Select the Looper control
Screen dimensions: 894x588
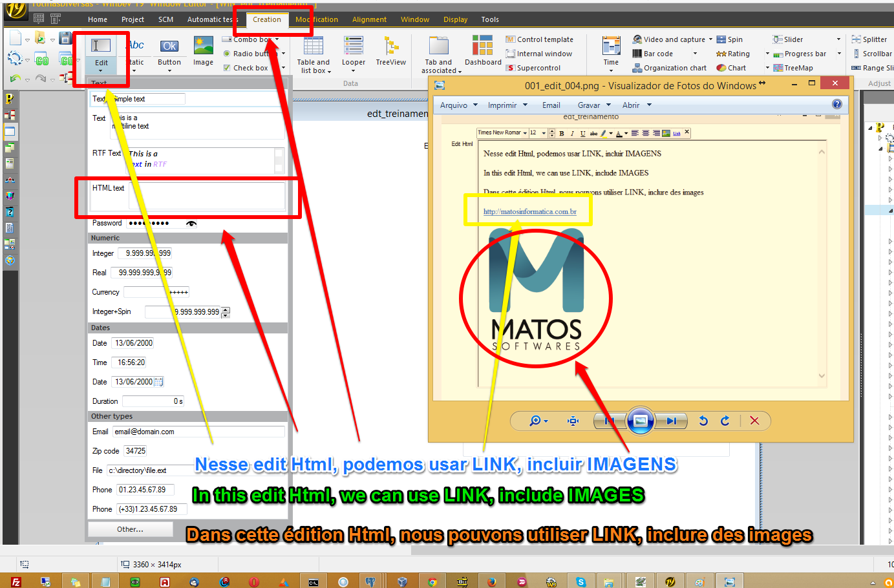[354, 52]
